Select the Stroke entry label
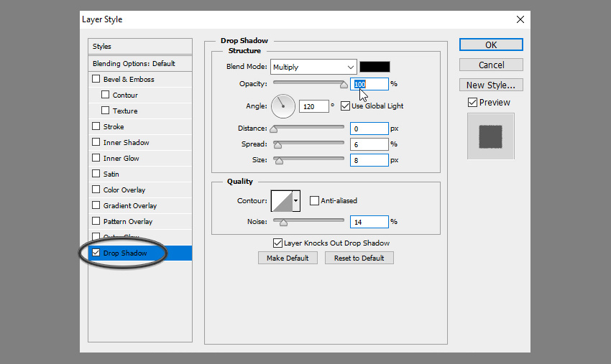Screen dimensions: 611x364 pyautogui.click(x=114, y=126)
